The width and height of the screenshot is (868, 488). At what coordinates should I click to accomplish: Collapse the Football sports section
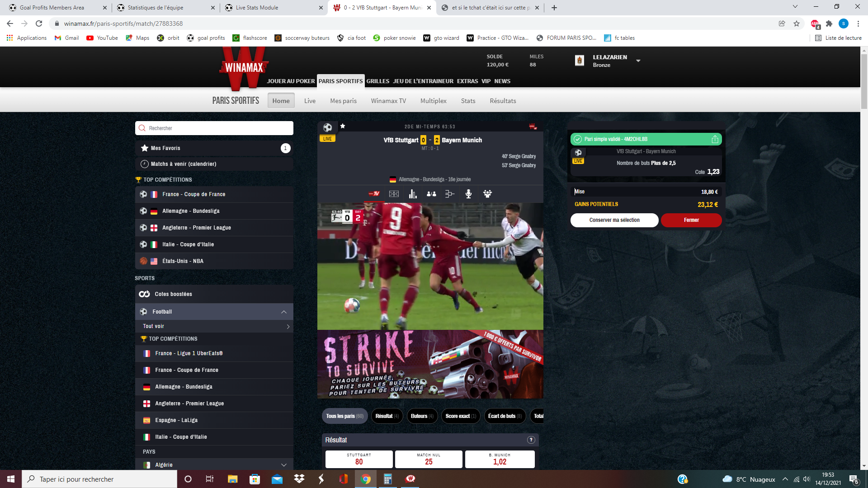point(284,312)
